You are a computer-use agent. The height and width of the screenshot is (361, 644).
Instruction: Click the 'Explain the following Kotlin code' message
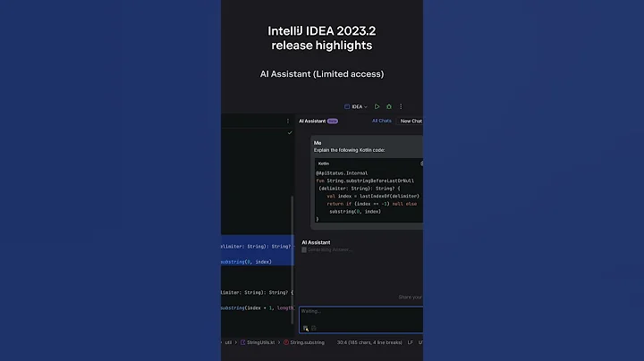(349, 150)
